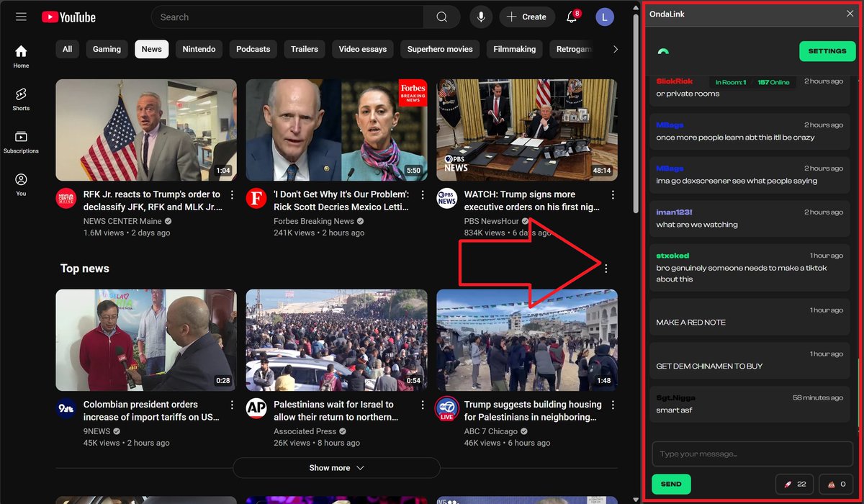This screenshot has height=504, width=864.
Task: Open Rick Scott Decries Mexico video title
Action: (341, 201)
